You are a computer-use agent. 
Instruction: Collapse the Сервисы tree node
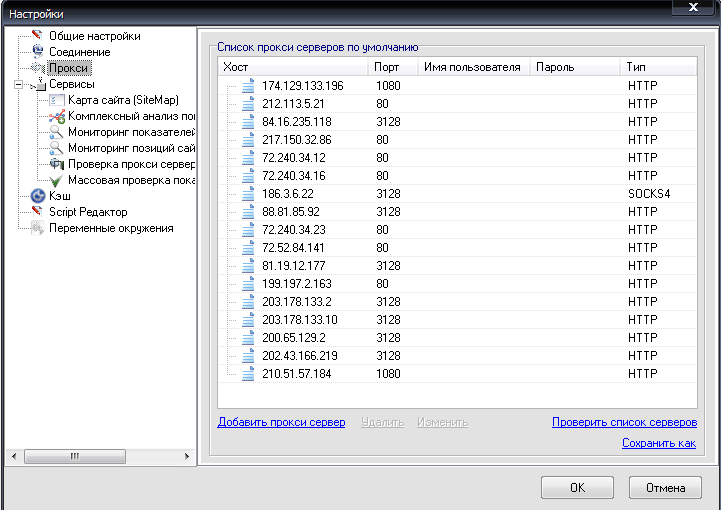(x=18, y=85)
